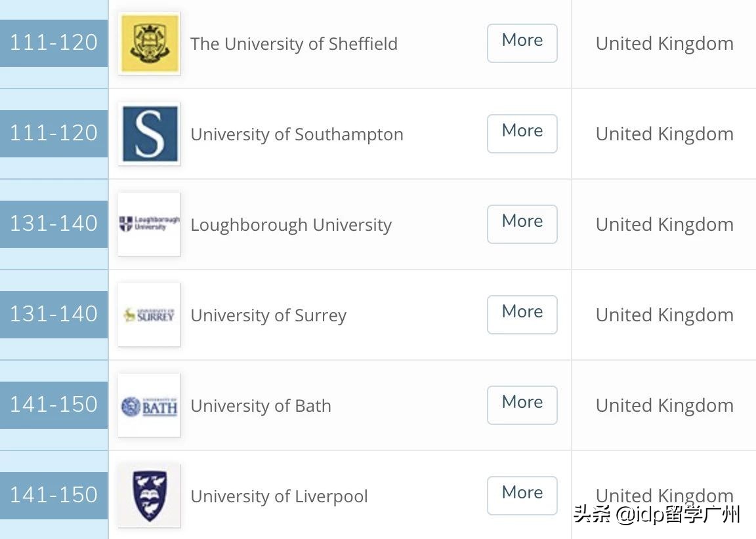Open the University of Bath crest logo
The image size is (756, 539).
coord(148,405)
